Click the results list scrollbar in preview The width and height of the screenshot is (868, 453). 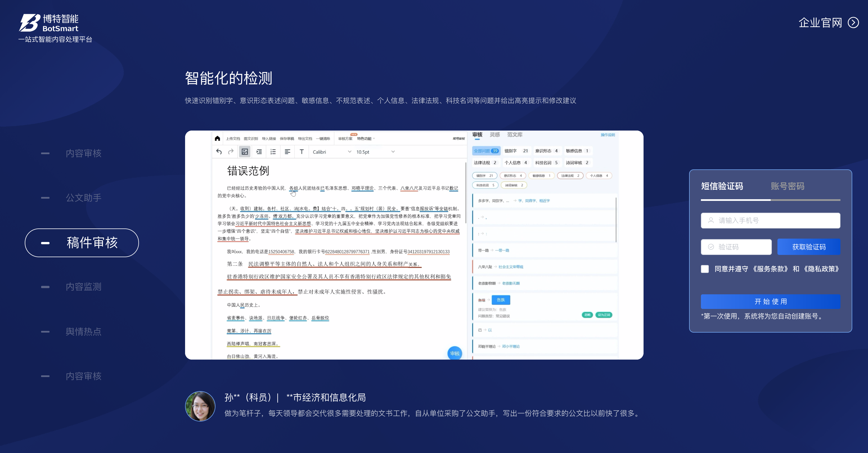pos(616,220)
